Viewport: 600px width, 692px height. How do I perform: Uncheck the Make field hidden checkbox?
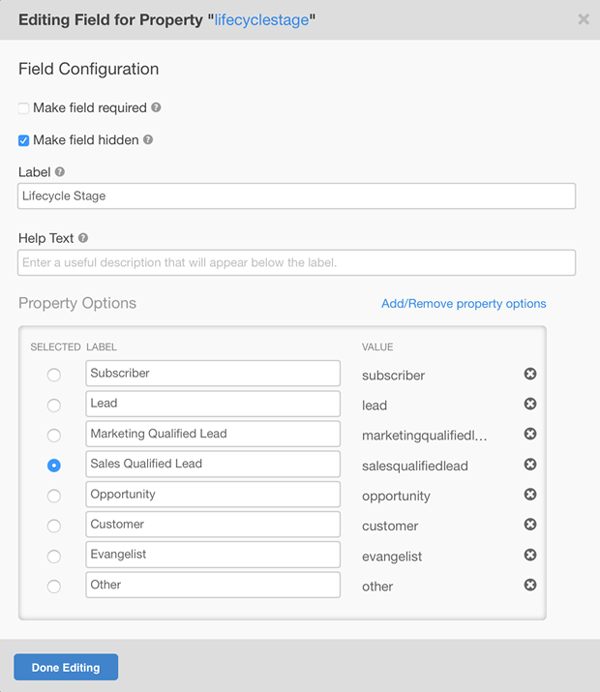point(24,140)
